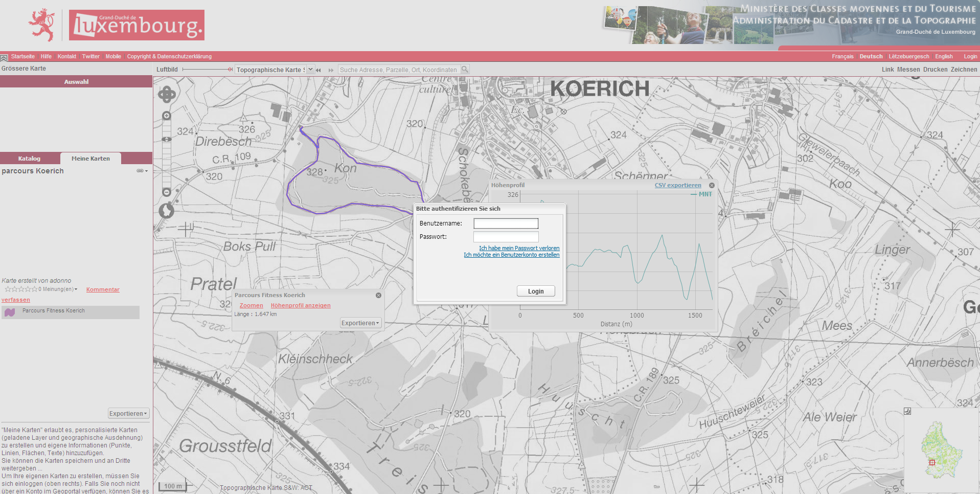The height and width of the screenshot is (494, 980).
Task: Close the Parcours Fitness Koerich popup
Action: coord(378,295)
